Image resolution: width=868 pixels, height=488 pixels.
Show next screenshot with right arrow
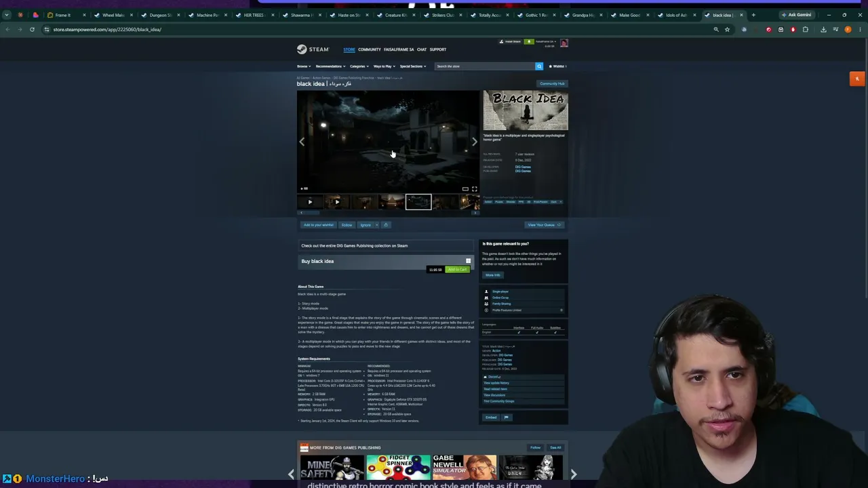[474, 142]
